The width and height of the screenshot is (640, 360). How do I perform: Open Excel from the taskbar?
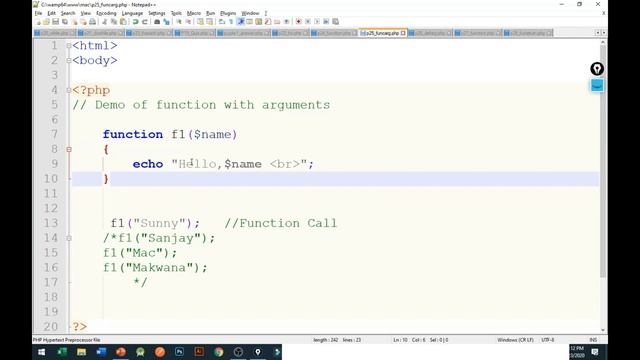tap(62, 352)
